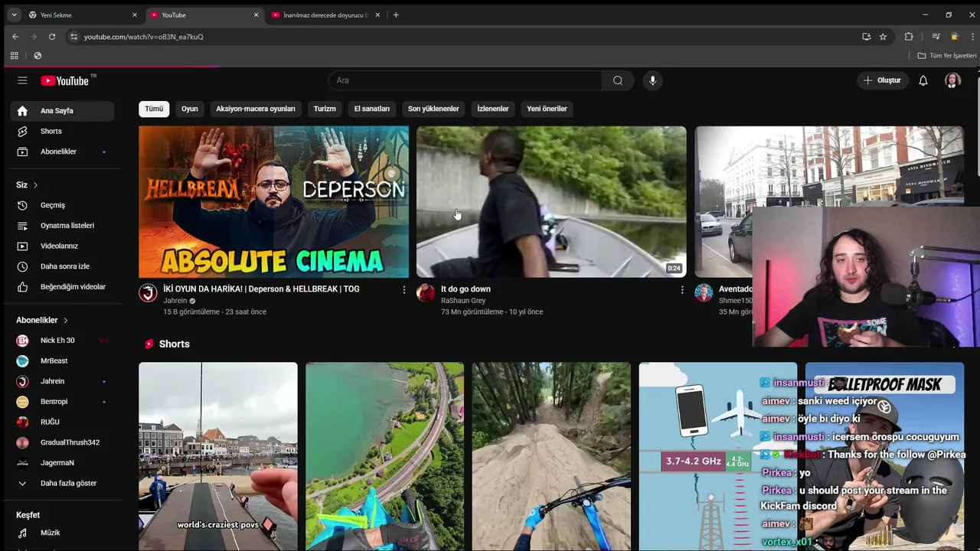This screenshot has width=980, height=551.
Task: Click the address bar URL
Action: point(143,37)
